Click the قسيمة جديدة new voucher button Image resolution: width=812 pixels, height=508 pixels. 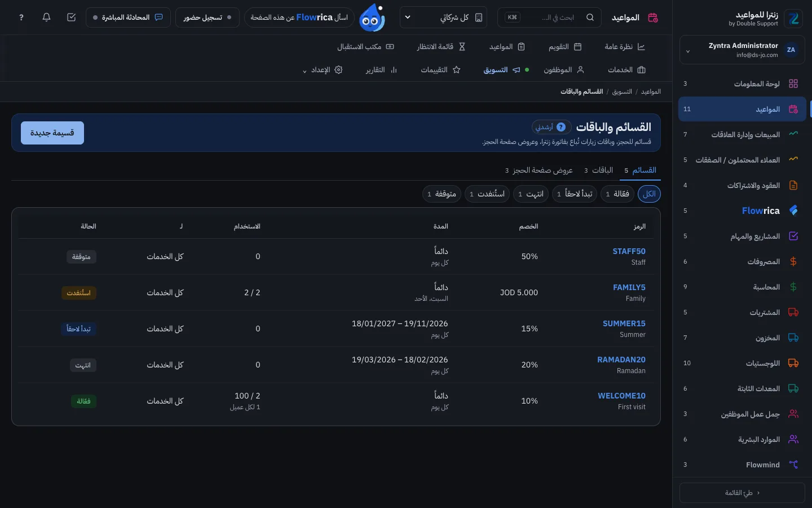(52, 133)
